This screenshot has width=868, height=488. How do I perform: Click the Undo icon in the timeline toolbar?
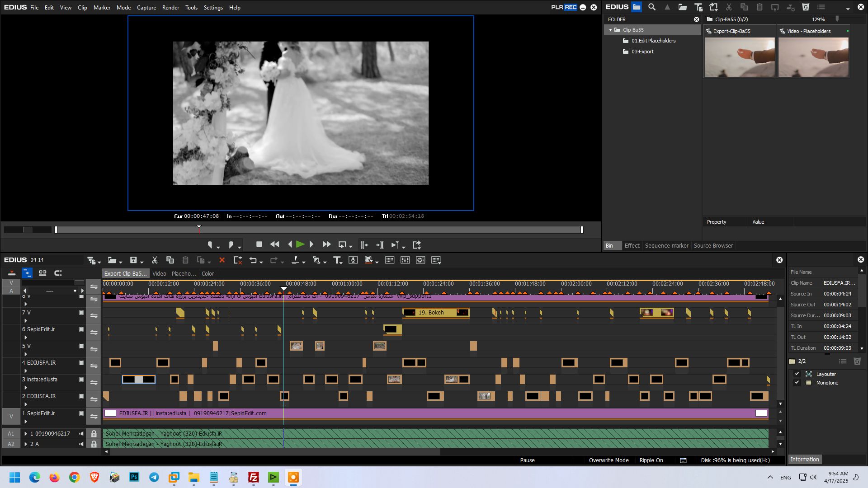pos(253,260)
